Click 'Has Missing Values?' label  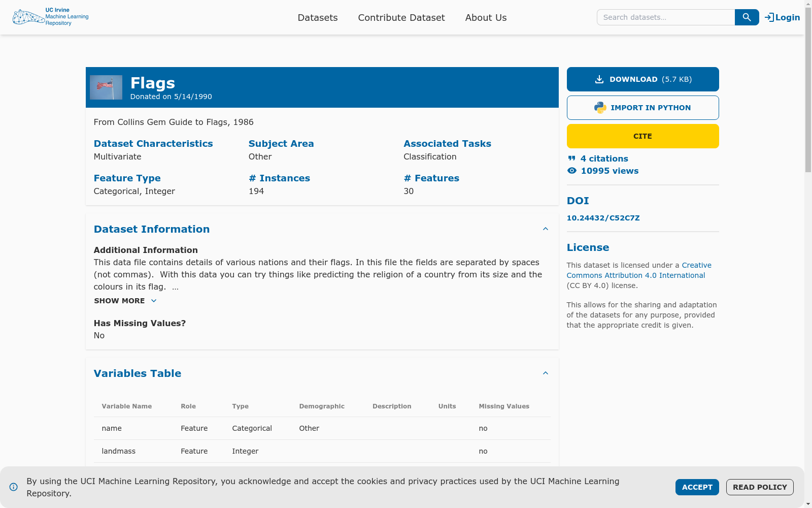(x=140, y=323)
